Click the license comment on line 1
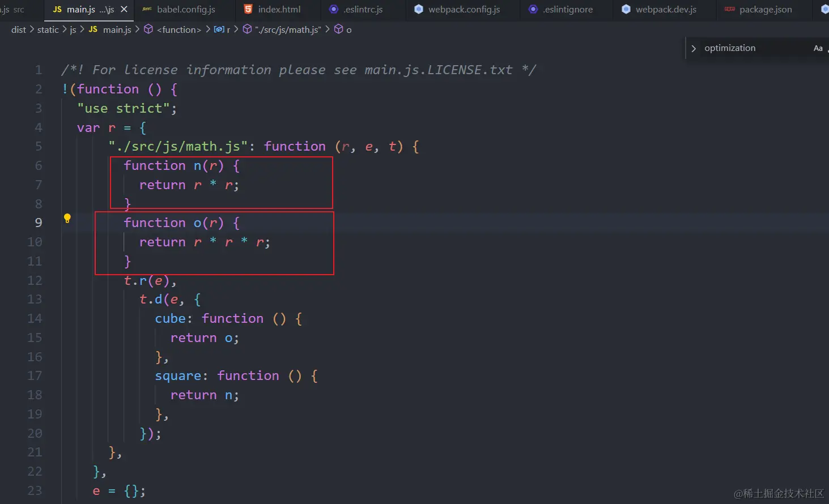829x504 pixels. tap(298, 70)
